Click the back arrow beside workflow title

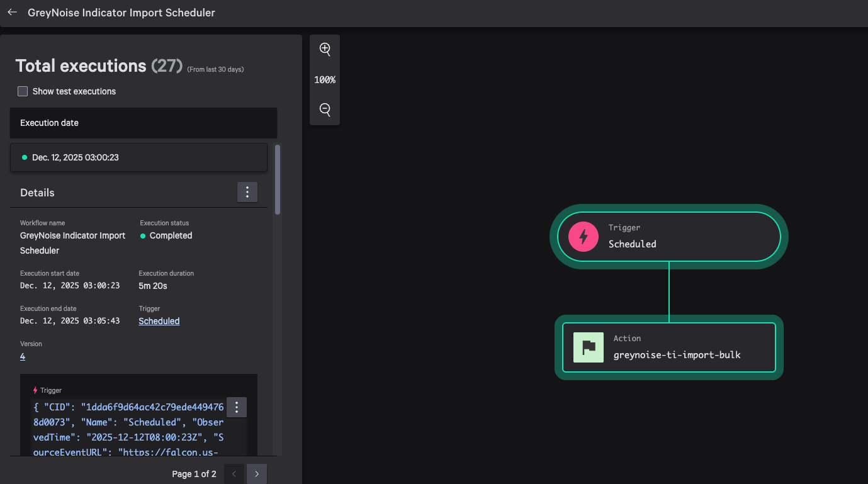(12, 13)
